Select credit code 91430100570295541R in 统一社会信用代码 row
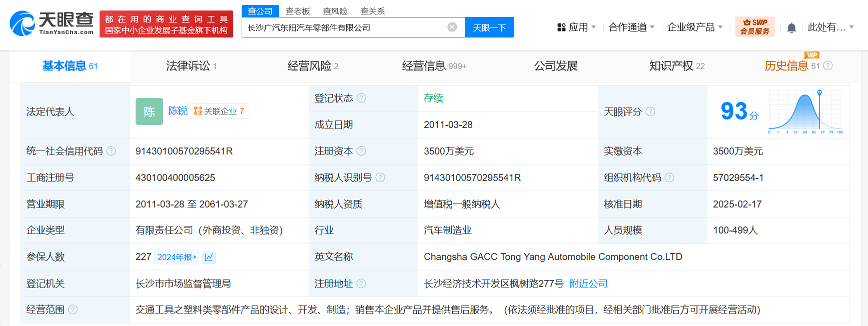Image resolution: width=868 pixels, height=326 pixels. pos(184,151)
